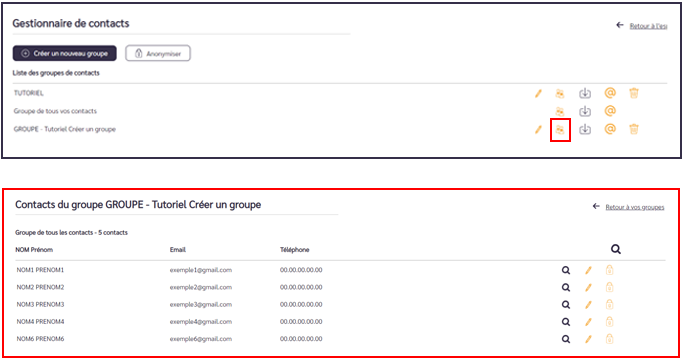The height and width of the screenshot is (362, 683).
Task: Click the NOM3 PRENOM3 name cell
Action: [x=40, y=304]
